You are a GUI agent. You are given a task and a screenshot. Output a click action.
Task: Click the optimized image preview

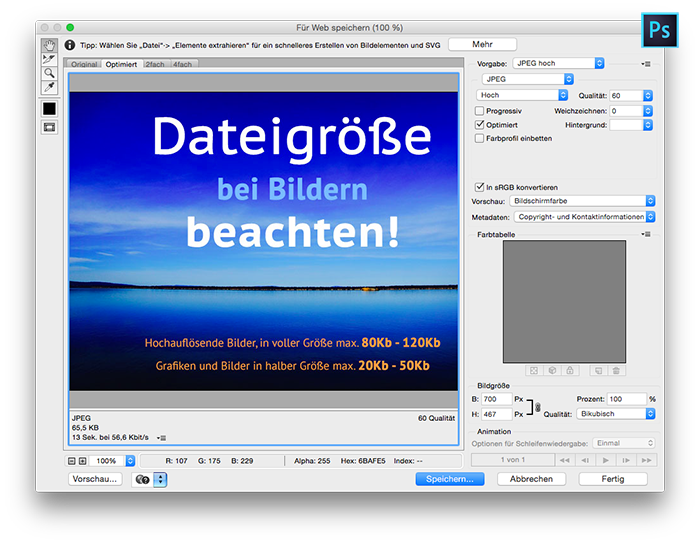[263, 241]
